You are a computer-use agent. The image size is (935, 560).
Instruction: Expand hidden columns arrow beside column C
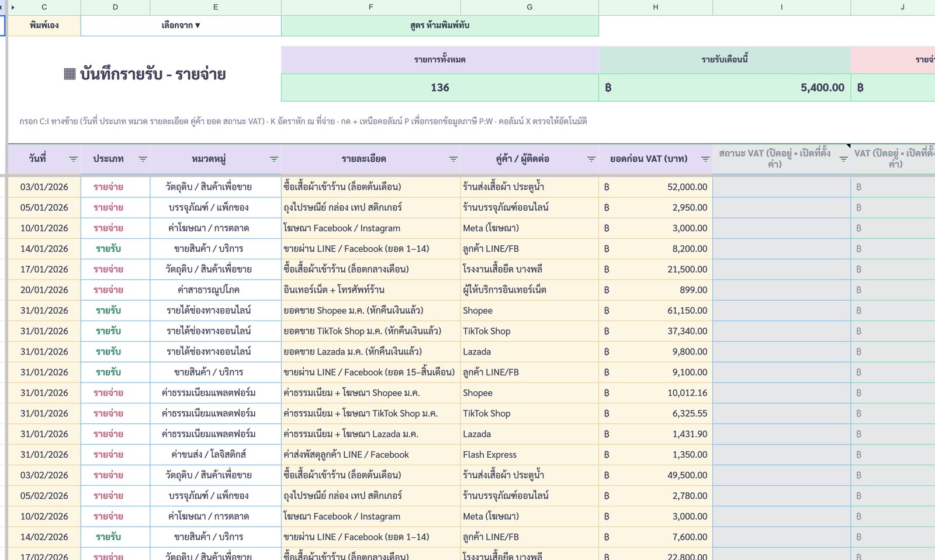tap(13, 7)
